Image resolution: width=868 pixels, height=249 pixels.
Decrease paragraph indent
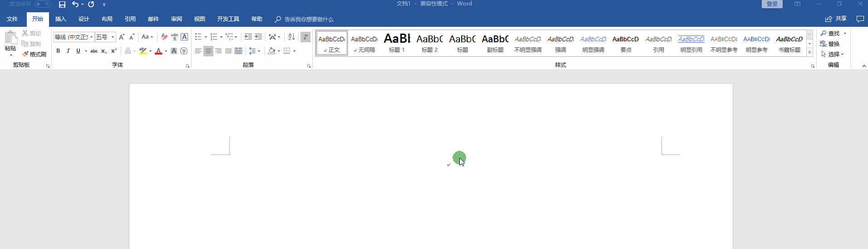(x=248, y=37)
